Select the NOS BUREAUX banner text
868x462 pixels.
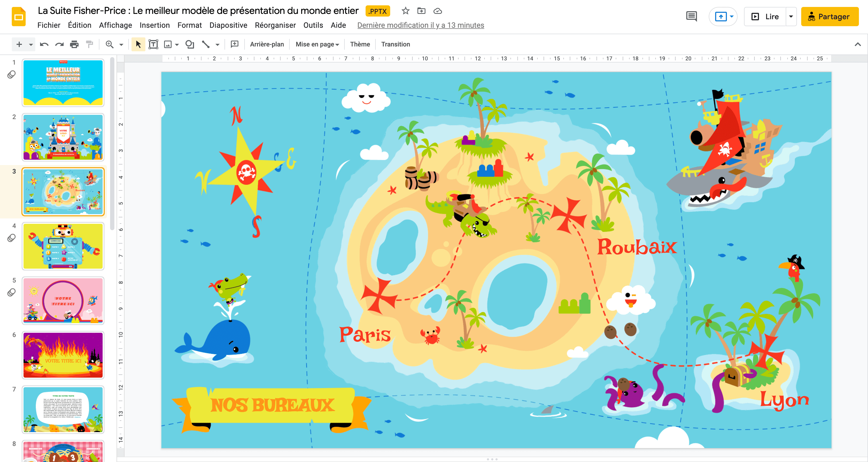(273, 405)
